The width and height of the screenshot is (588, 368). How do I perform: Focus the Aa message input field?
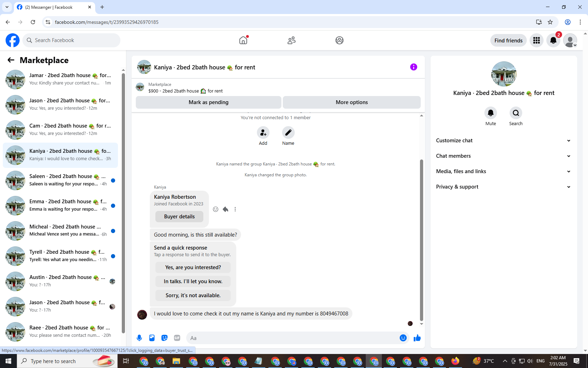coord(292,338)
